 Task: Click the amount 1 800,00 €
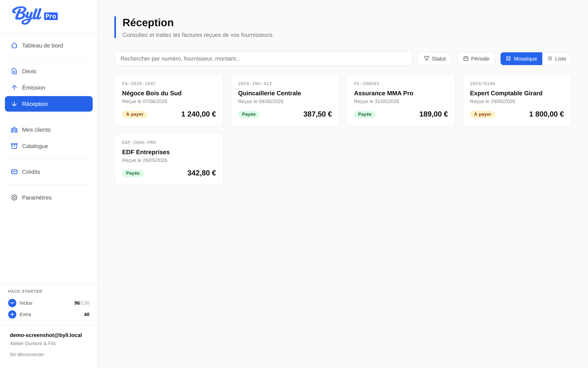point(546,114)
